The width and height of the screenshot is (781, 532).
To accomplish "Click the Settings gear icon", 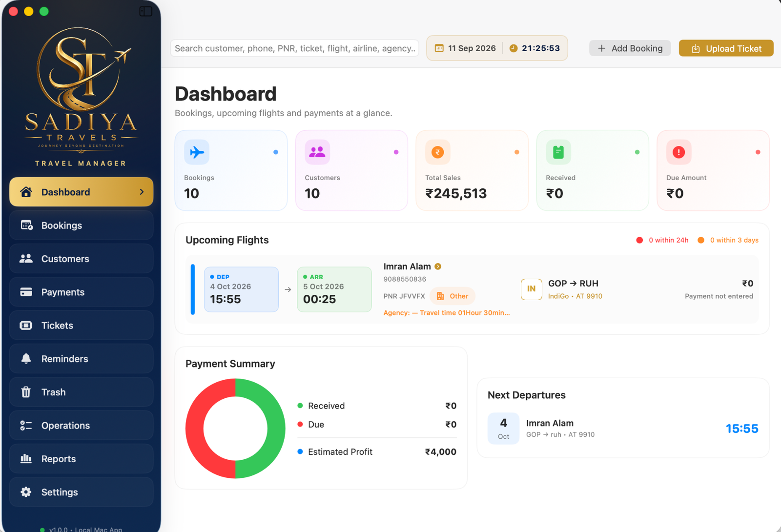I will tap(26, 492).
